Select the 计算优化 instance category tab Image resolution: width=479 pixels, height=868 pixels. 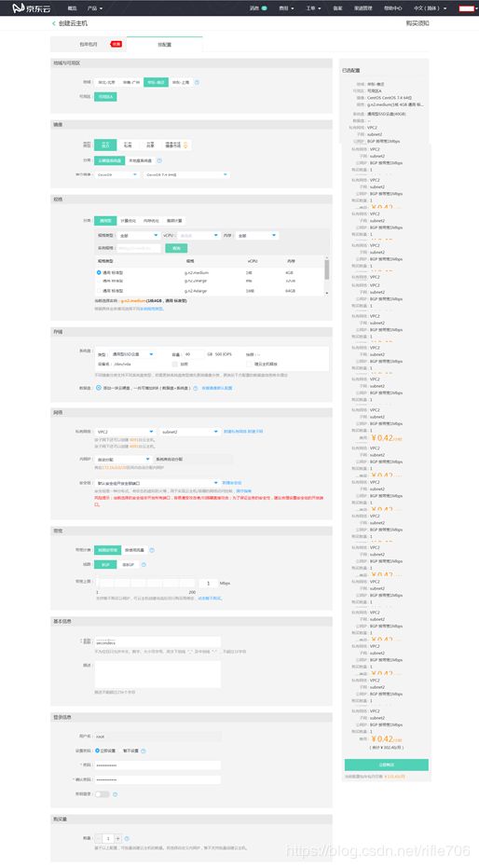128,221
